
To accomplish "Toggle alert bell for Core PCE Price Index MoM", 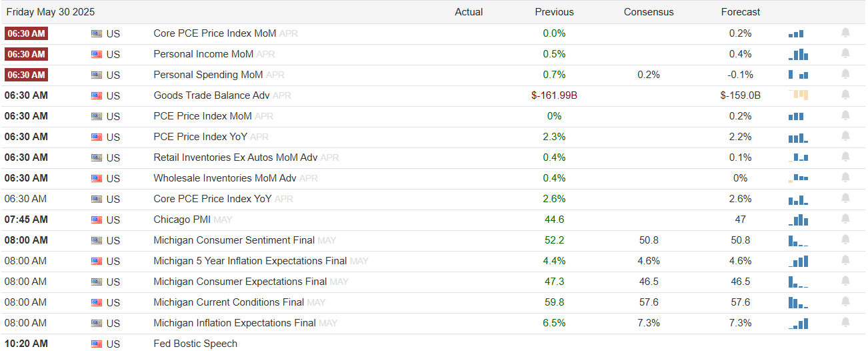I will tap(845, 33).
